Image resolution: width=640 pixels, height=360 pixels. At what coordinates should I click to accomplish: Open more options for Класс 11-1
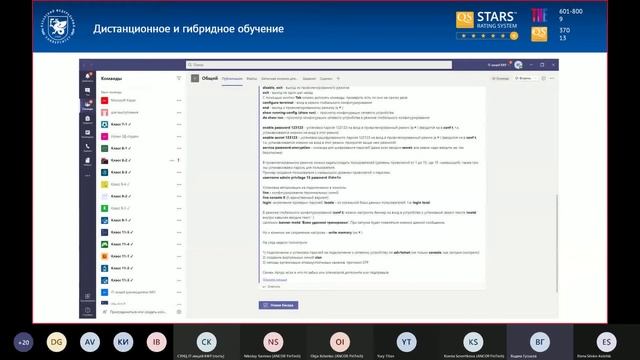point(179,256)
